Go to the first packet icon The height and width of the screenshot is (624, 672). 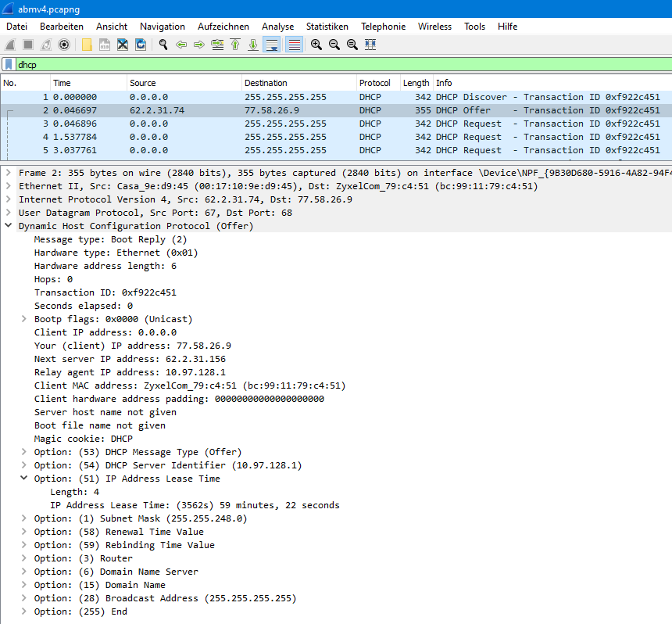(235, 45)
